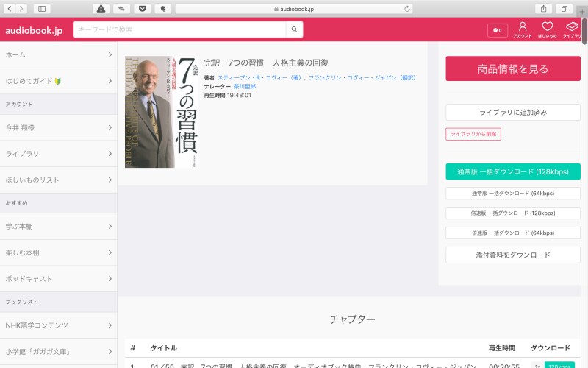The height and width of the screenshot is (368, 588).
Task: Toggle the Safari sidebar button
Action: click(42, 9)
